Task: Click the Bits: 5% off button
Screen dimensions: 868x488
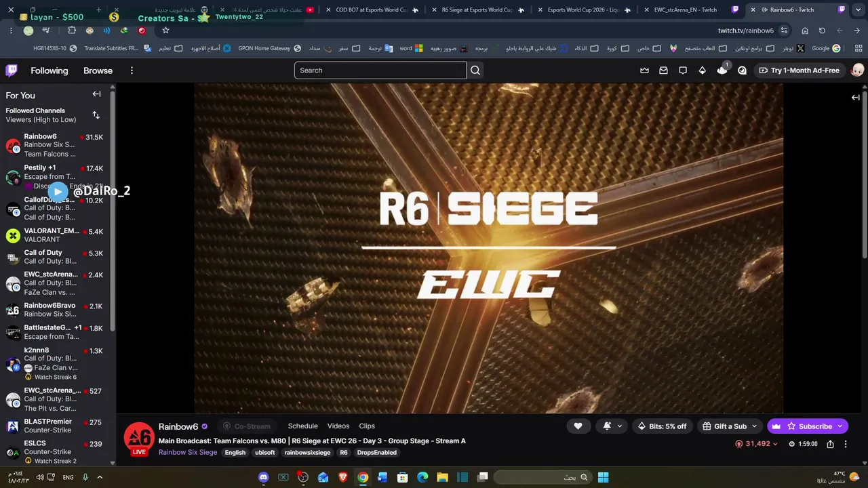Action: click(662, 426)
